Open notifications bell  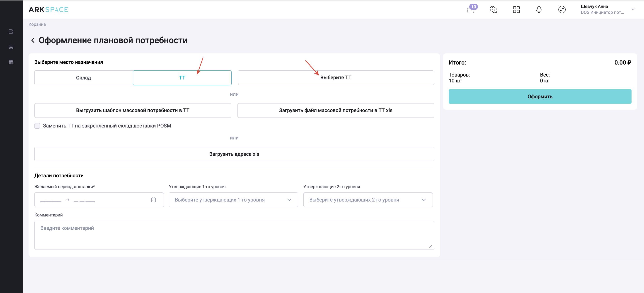539,10
